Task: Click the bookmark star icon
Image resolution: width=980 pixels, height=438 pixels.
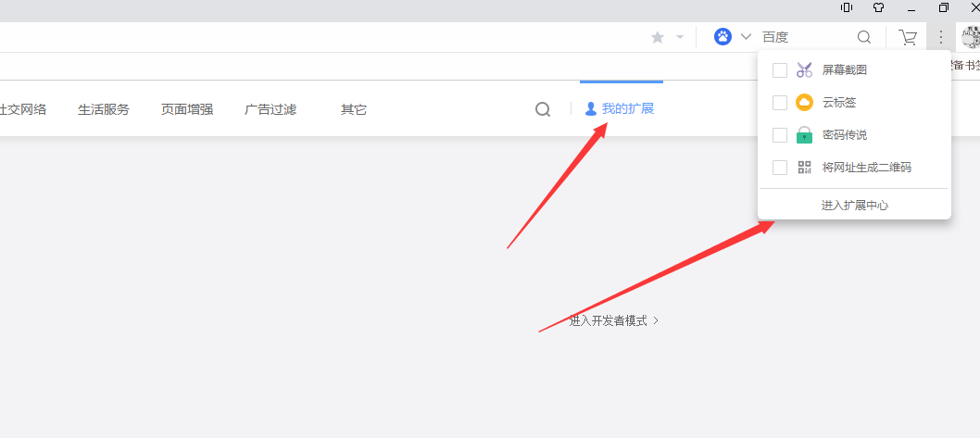Action: pyautogui.click(x=658, y=37)
